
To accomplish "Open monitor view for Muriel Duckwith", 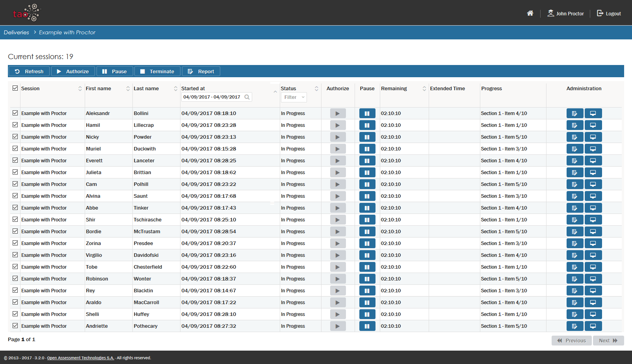I will [x=593, y=149].
